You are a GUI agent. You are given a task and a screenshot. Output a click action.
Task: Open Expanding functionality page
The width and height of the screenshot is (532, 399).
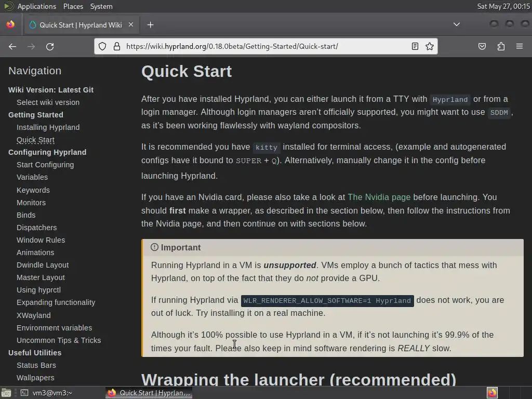point(56,302)
